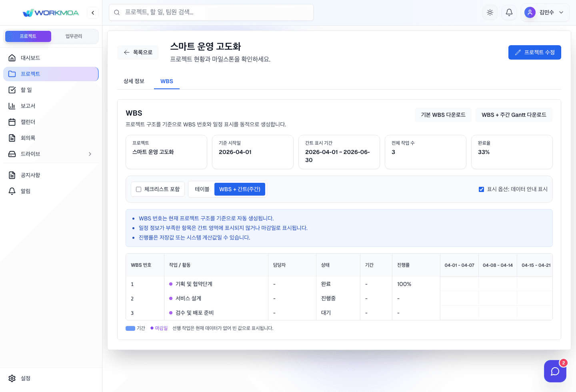Image resolution: width=576 pixels, height=392 pixels.
Task: Select the WBS + 간트(주간) view
Action: pos(240,189)
